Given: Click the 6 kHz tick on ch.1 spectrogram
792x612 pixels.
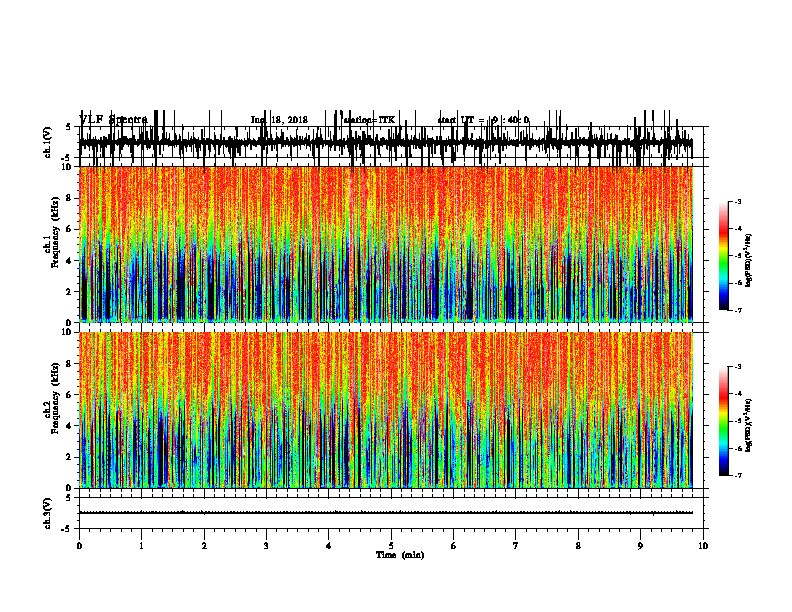Looking at the screenshot, I should (x=69, y=229).
